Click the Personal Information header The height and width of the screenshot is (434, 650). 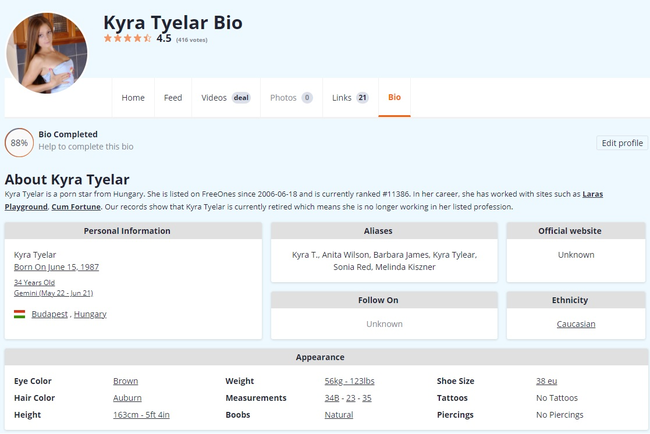(133, 231)
